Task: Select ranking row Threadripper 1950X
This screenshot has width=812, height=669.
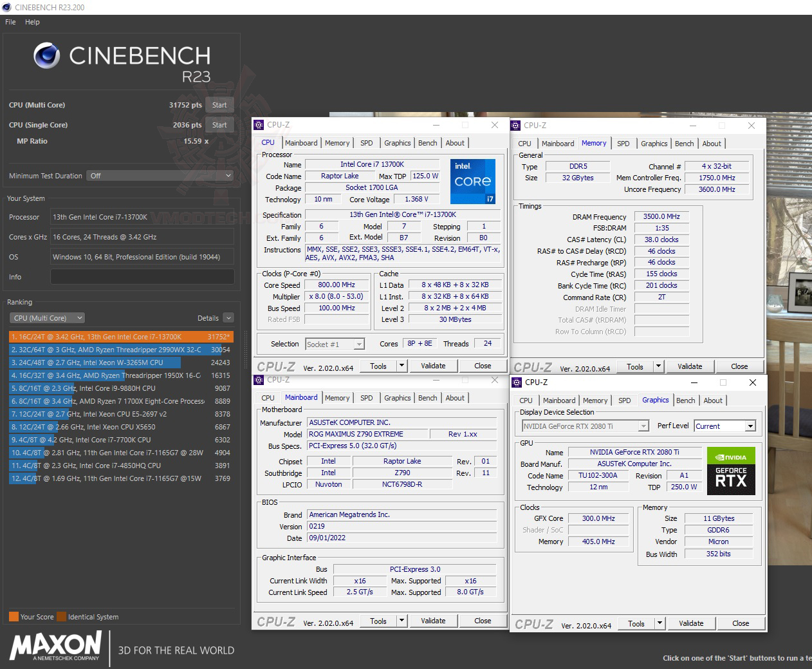Action: click(121, 375)
